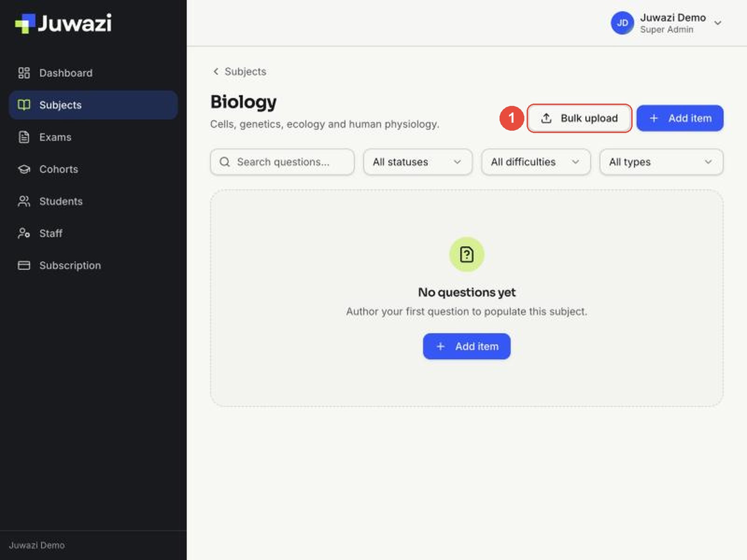Click the search magnifier icon
The width and height of the screenshot is (747, 560).
225,162
